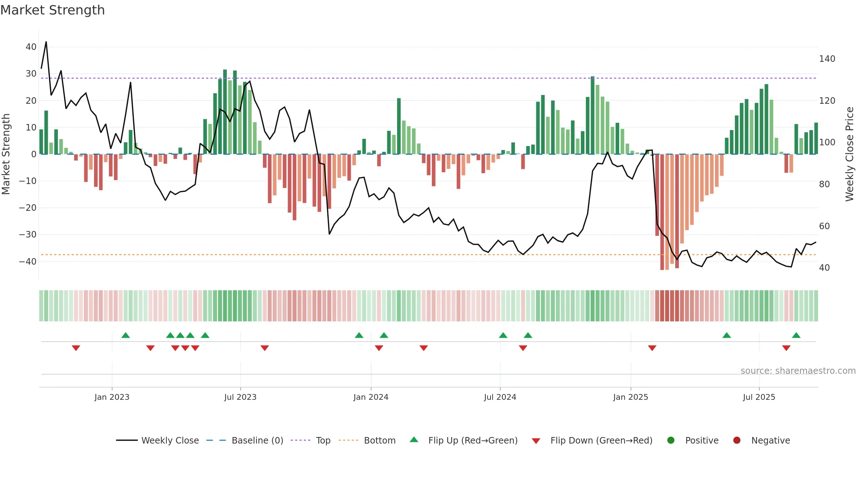Select the flip-down marker between Jan 2025 and Jul 2025
Viewport: 868px width, 488px height.
(x=652, y=348)
